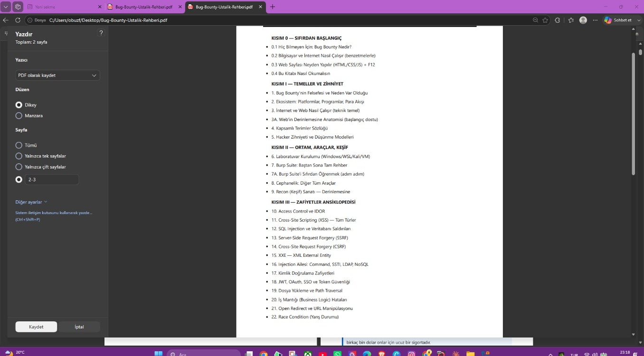Open a new browser tab
This screenshot has height=356, width=644.
[272, 7]
